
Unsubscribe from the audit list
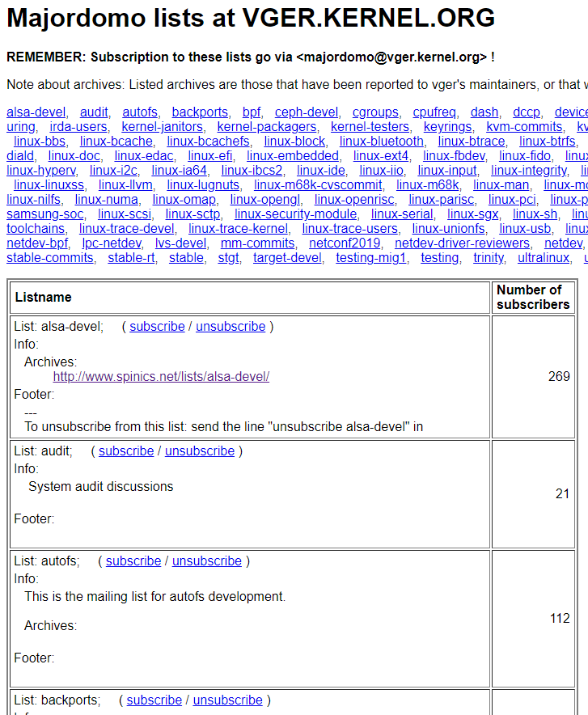(x=199, y=451)
